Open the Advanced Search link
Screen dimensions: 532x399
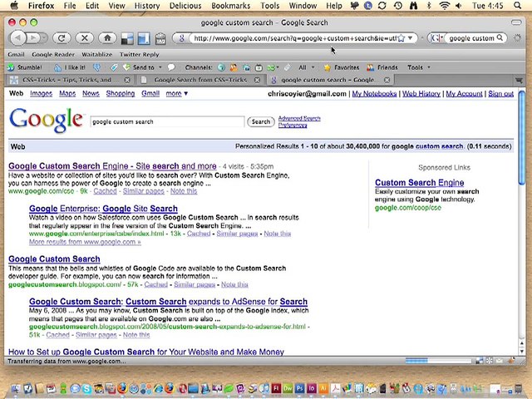(x=299, y=118)
